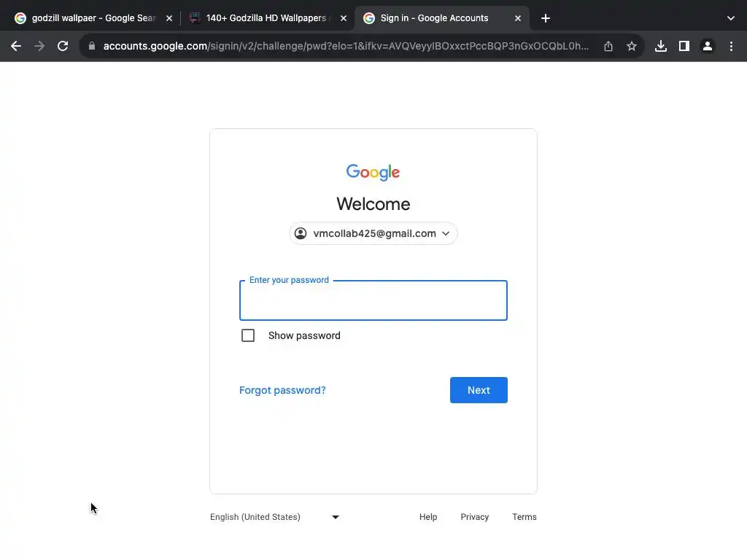
Task: Reload the sign-in page
Action: tap(63, 46)
